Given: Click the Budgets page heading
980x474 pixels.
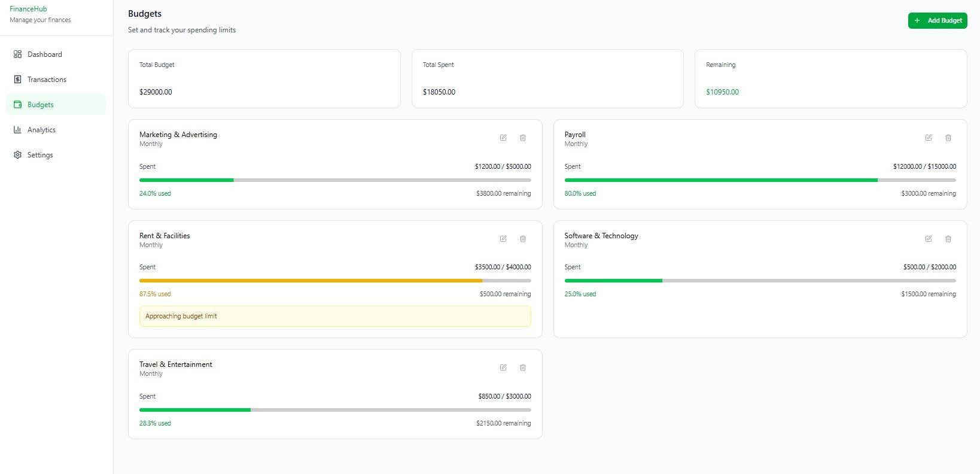Looking at the screenshot, I should (145, 14).
